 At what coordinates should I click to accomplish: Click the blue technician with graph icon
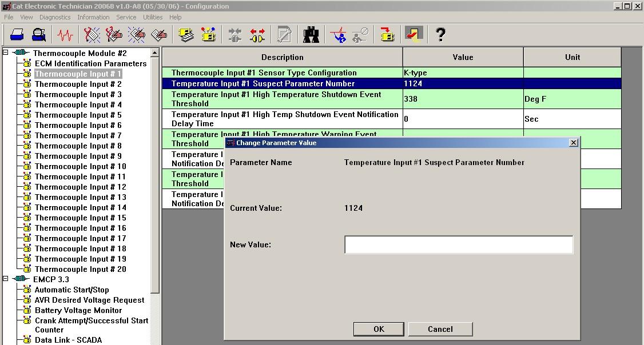click(338, 34)
